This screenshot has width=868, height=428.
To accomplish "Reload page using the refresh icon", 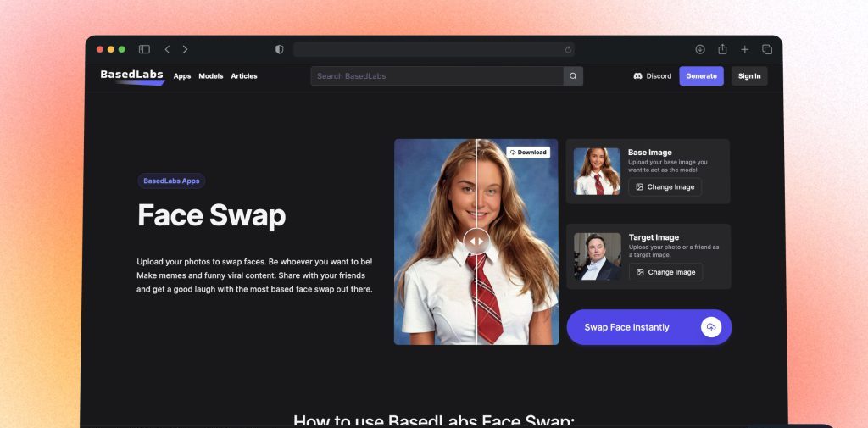I will click(568, 50).
